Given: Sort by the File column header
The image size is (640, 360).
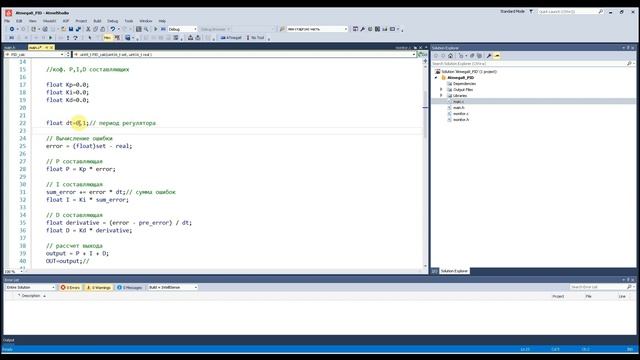Looking at the screenshot, I should (x=589, y=296).
